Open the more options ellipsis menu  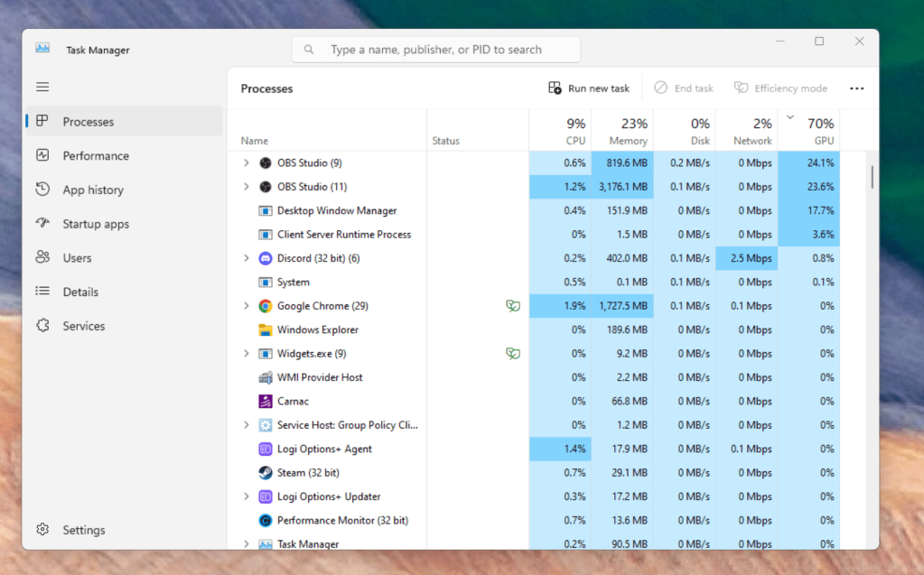point(857,88)
